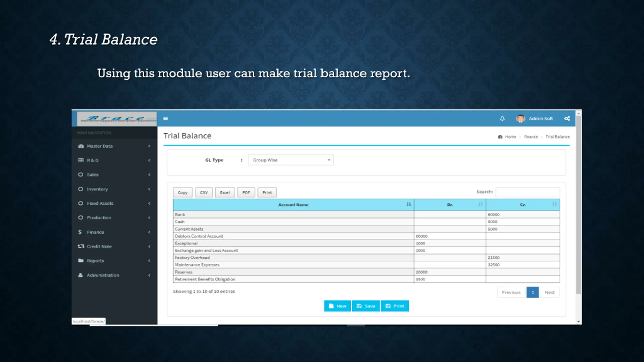Screen dimensions: 644x362
Task: Click the Production circle icon
Action: click(x=80, y=217)
